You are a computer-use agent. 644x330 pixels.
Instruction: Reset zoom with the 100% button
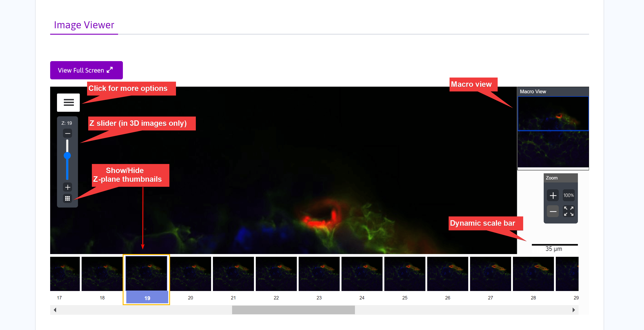[x=568, y=195]
